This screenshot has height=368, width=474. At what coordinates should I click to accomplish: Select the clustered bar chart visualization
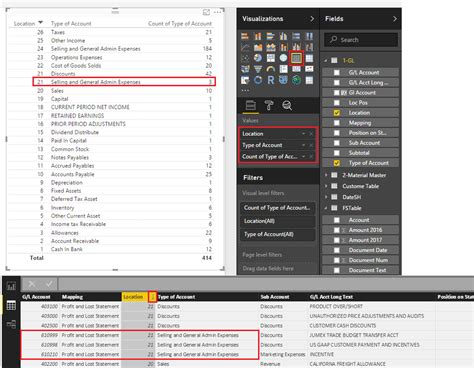click(271, 36)
